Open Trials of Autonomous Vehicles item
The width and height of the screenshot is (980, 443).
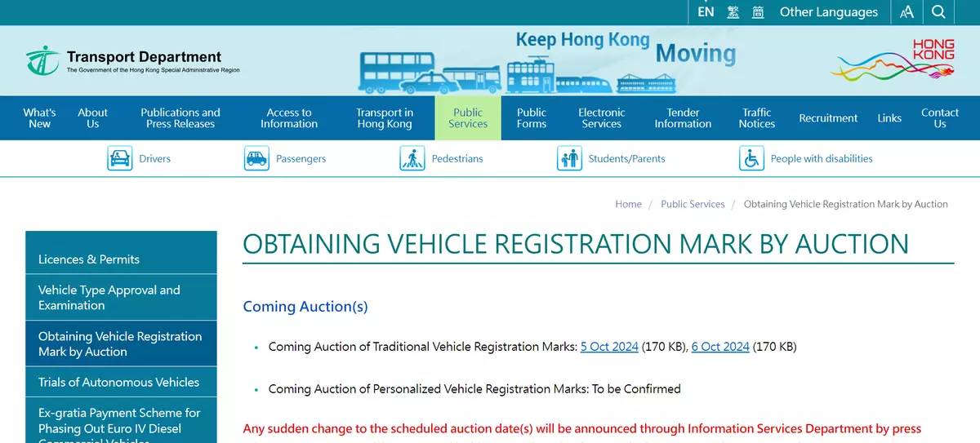(x=121, y=382)
